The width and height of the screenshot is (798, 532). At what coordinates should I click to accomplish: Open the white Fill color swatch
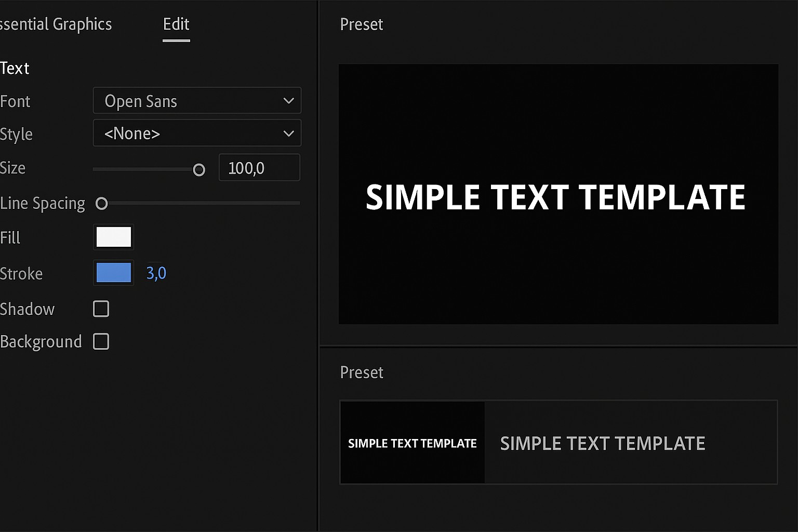114,237
